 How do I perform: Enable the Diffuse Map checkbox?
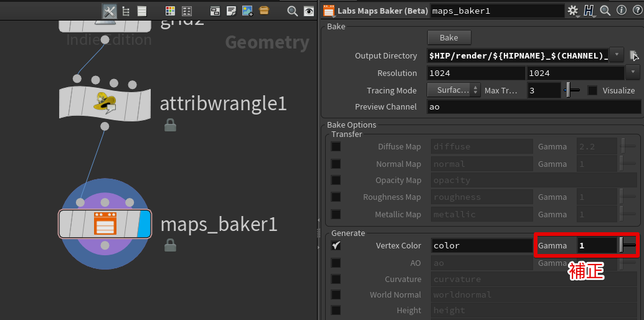[336, 147]
